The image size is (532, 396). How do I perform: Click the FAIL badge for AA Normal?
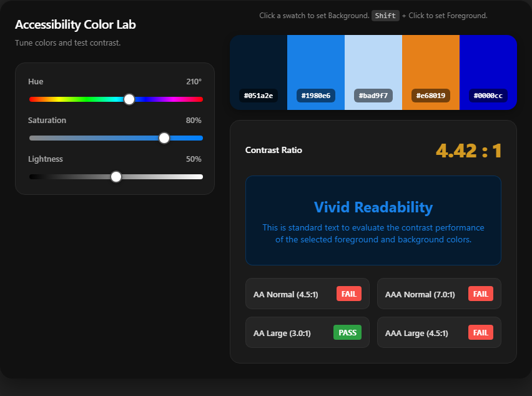tap(349, 294)
